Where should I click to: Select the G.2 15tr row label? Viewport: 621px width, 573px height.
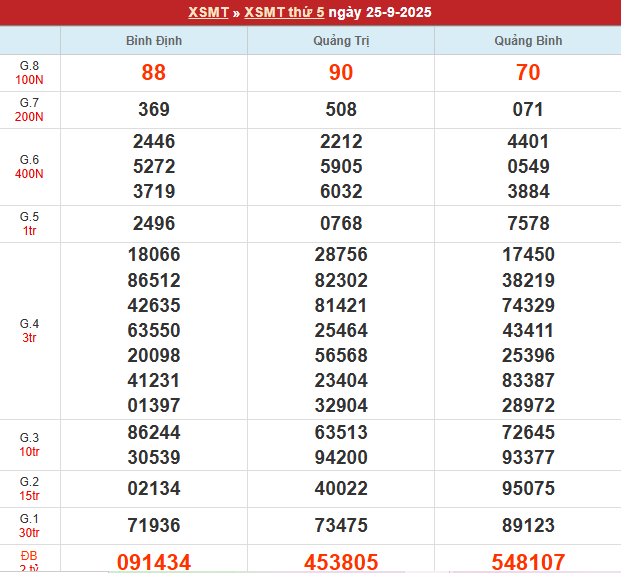pyautogui.click(x=30, y=489)
